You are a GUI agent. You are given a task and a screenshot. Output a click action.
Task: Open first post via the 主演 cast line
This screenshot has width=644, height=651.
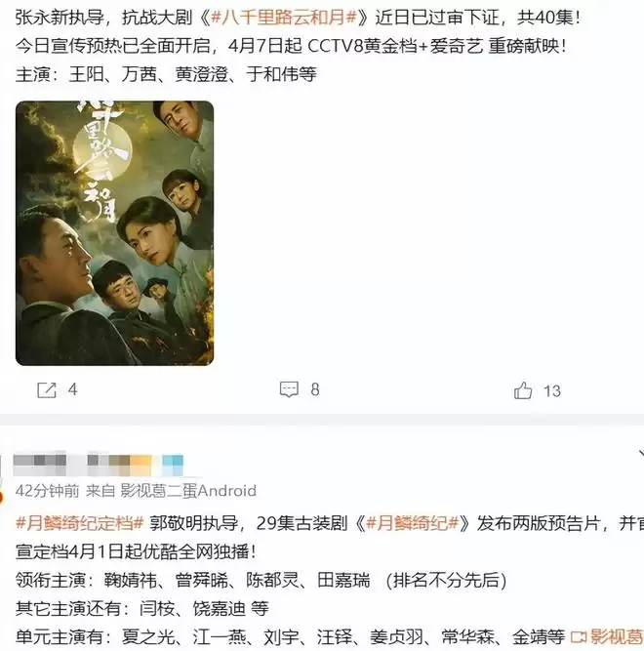point(166,75)
